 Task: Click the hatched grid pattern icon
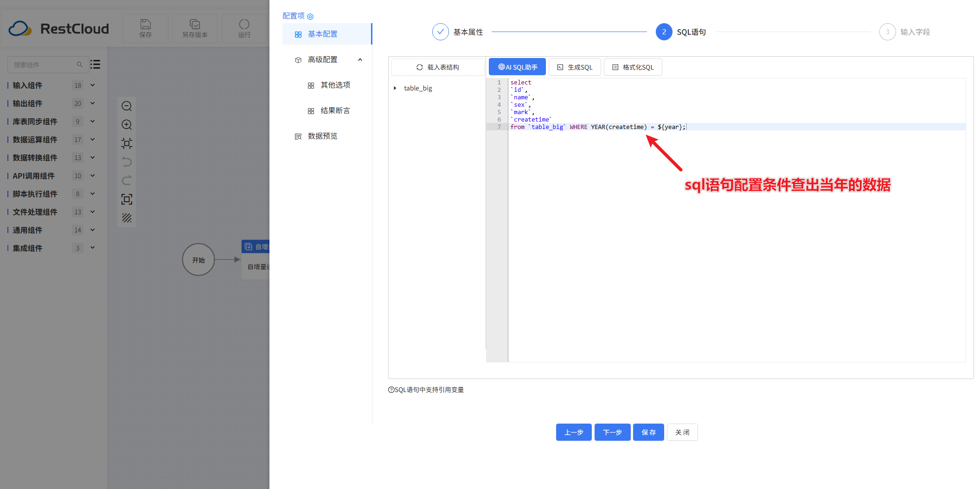coord(127,218)
